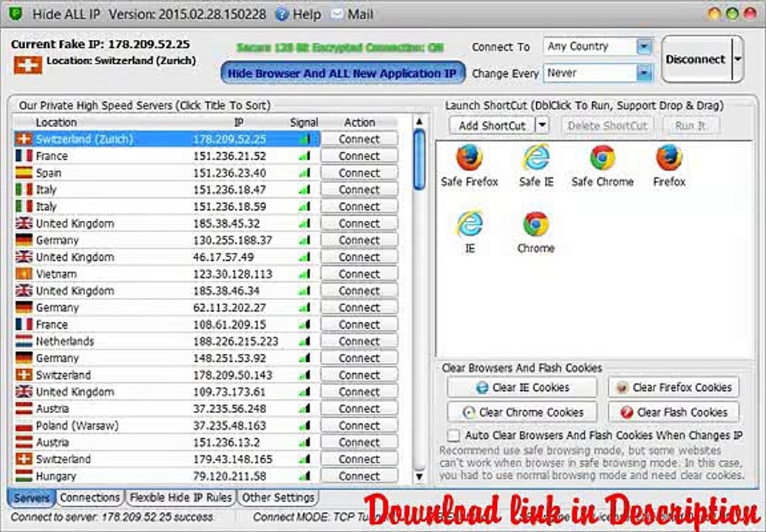Select the plain Chrome shortcut icon

536,224
